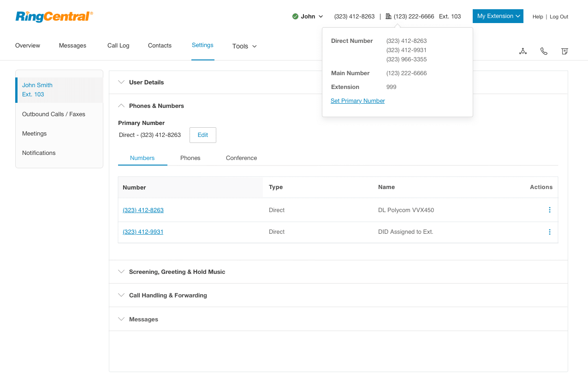Expand the User Details section
The width and height of the screenshot is (588, 379).
tap(147, 82)
